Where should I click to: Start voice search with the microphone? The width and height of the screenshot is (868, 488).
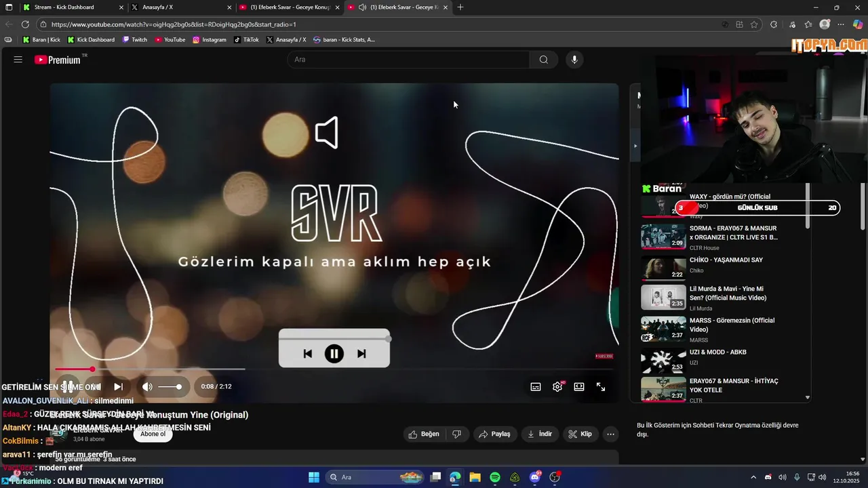click(x=574, y=60)
